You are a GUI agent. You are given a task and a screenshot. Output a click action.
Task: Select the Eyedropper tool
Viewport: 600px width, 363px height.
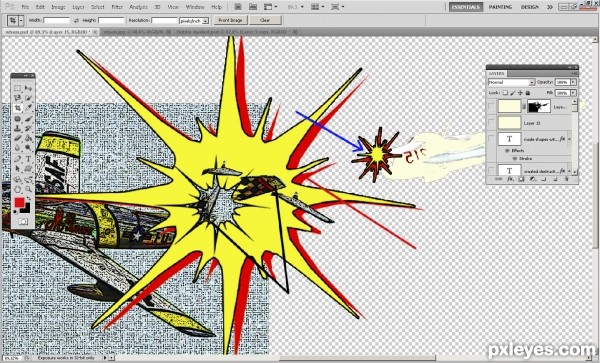[x=29, y=107]
